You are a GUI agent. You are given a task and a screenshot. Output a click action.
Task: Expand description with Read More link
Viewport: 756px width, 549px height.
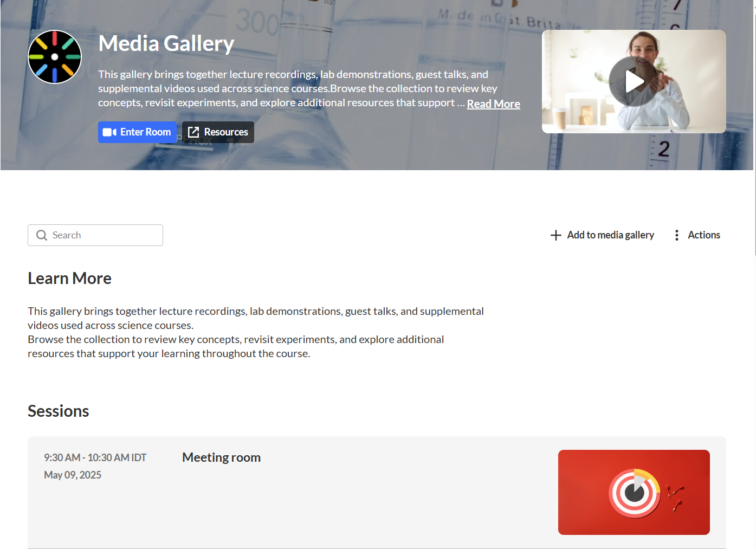pyautogui.click(x=493, y=104)
